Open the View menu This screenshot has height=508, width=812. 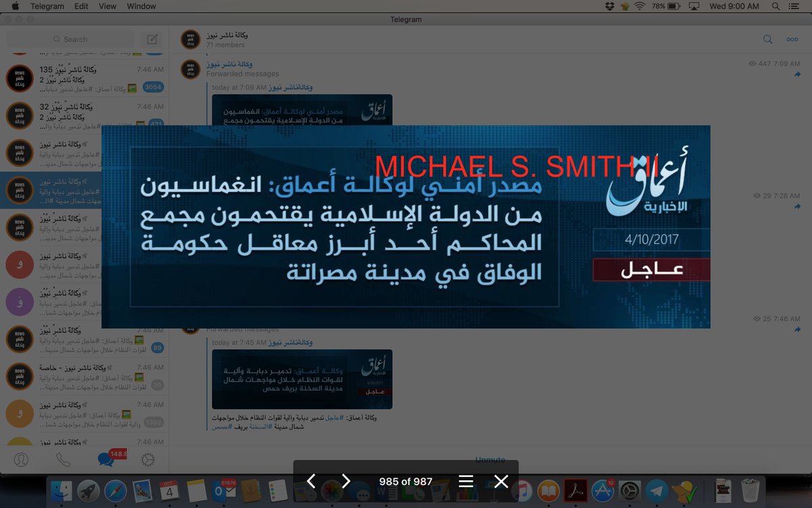(x=108, y=6)
